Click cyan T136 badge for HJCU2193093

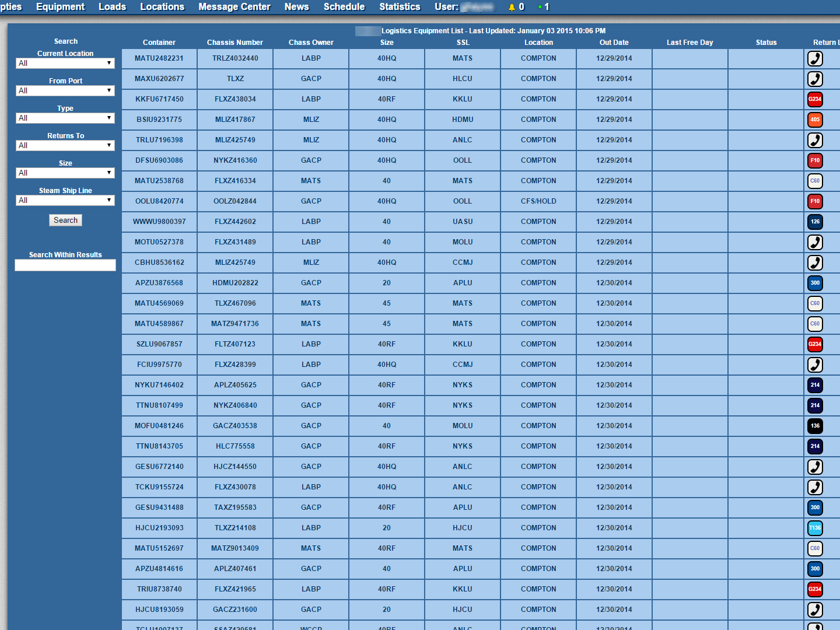(815, 528)
